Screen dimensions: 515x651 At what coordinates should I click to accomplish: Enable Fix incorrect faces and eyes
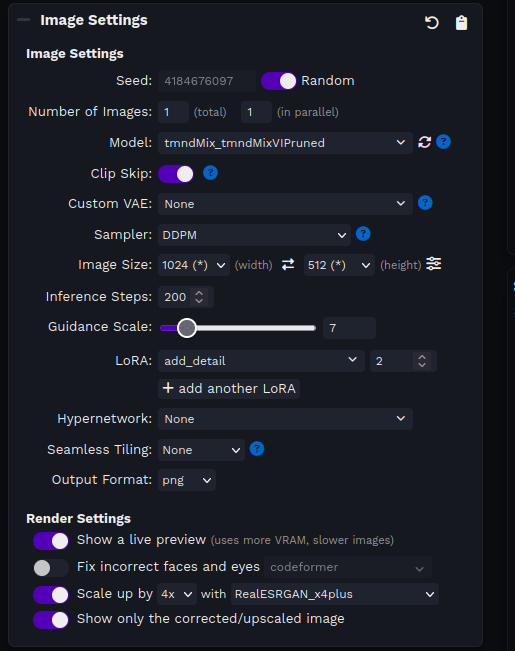tap(51, 568)
